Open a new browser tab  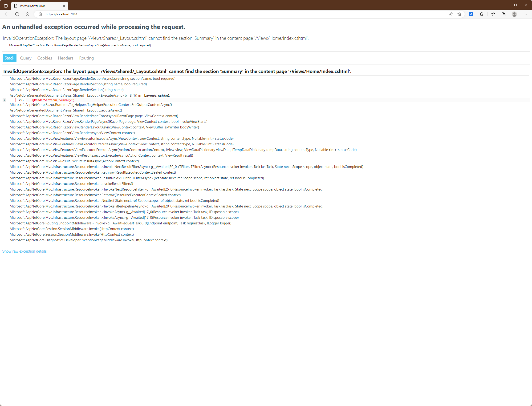click(x=72, y=6)
